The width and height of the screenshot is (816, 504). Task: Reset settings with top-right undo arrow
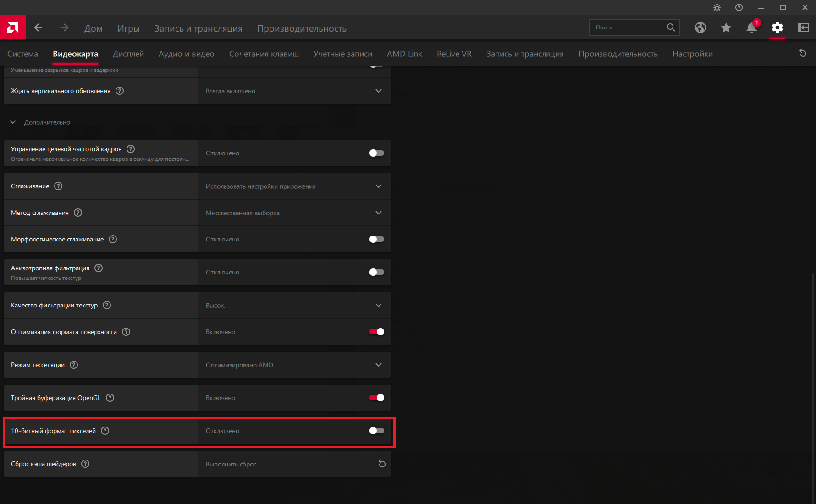[x=803, y=53]
